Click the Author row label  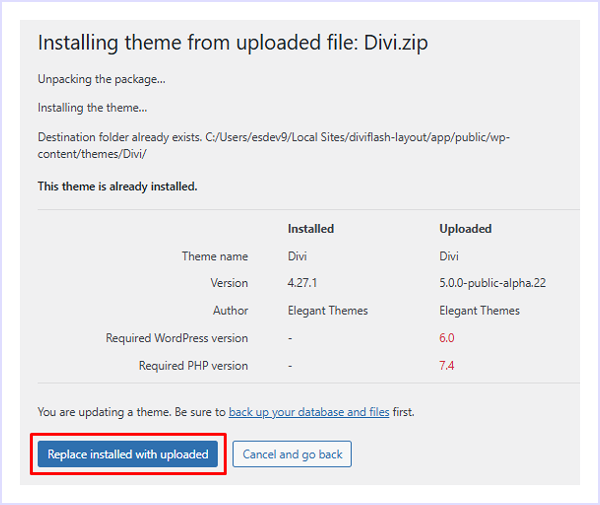[x=230, y=310]
